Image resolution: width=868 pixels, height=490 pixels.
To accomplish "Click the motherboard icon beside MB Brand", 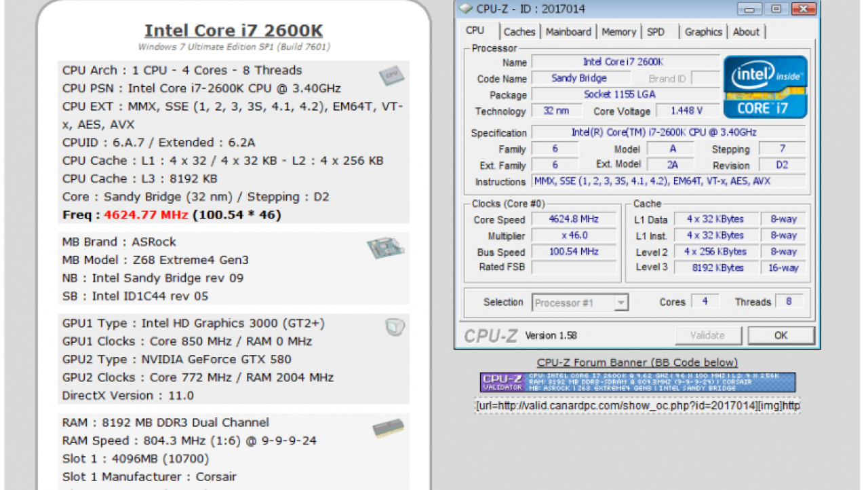I will (386, 248).
